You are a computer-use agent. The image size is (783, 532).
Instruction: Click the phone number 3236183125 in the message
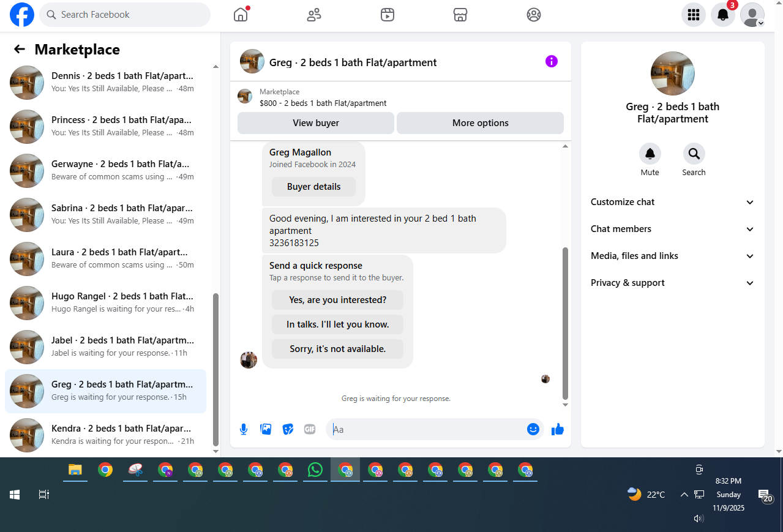click(294, 243)
